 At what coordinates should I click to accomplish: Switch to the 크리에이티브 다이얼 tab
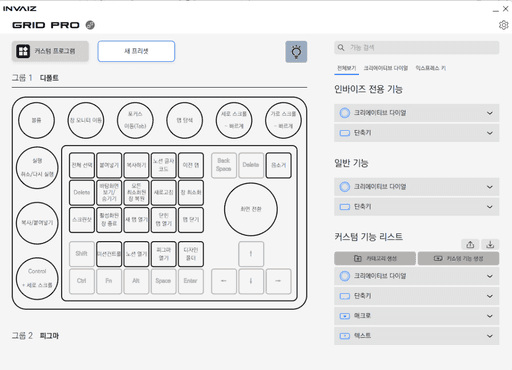tap(386, 68)
